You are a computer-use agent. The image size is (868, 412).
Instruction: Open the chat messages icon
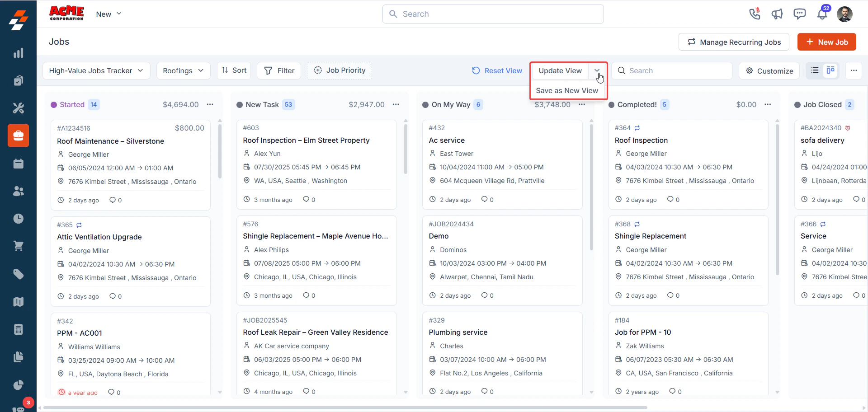click(800, 14)
